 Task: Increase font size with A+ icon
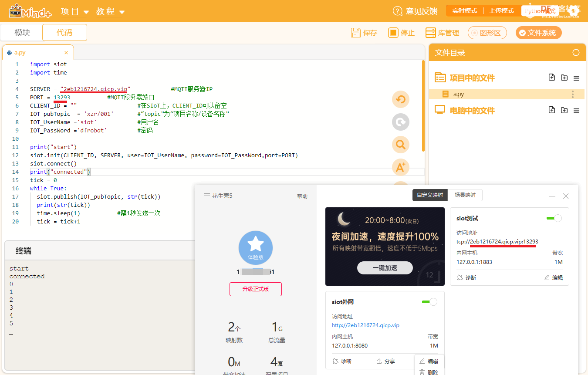click(x=400, y=167)
